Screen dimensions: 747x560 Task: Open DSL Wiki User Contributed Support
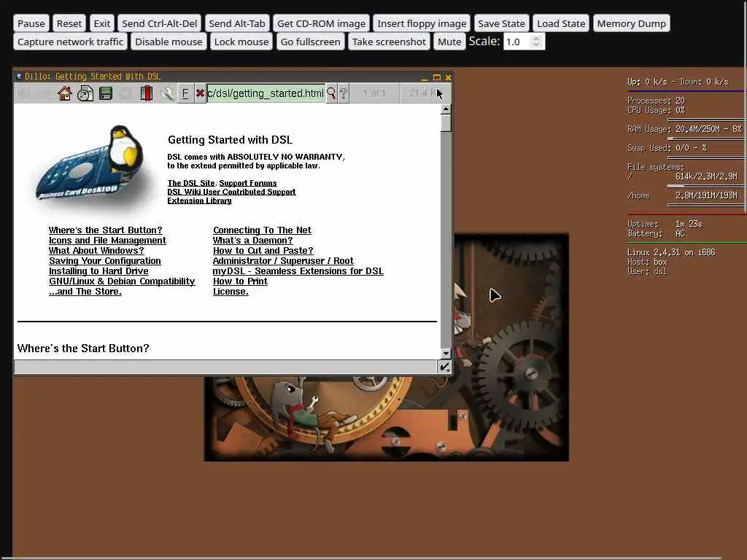231,192
